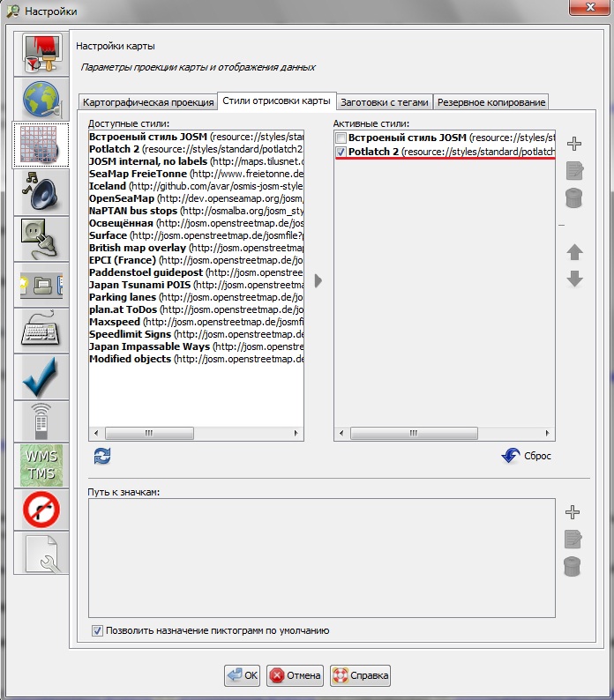Edit the icon path entry icon
The height and width of the screenshot is (700, 614).
pyautogui.click(x=573, y=539)
